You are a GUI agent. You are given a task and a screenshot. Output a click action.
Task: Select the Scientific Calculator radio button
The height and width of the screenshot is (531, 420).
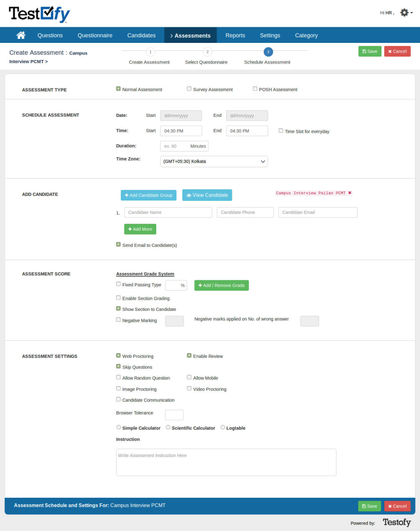pos(168,427)
